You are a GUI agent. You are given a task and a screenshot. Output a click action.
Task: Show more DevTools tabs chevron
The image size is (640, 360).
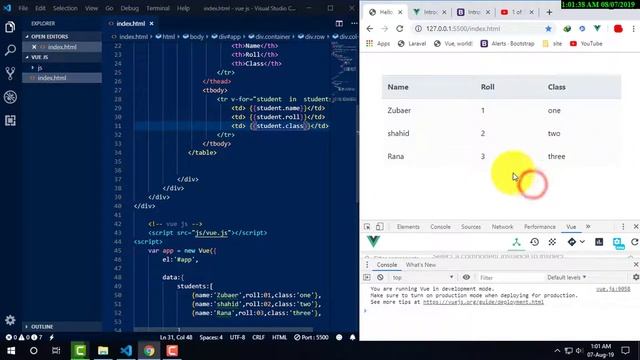pyautogui.click(x=588, y=227)
